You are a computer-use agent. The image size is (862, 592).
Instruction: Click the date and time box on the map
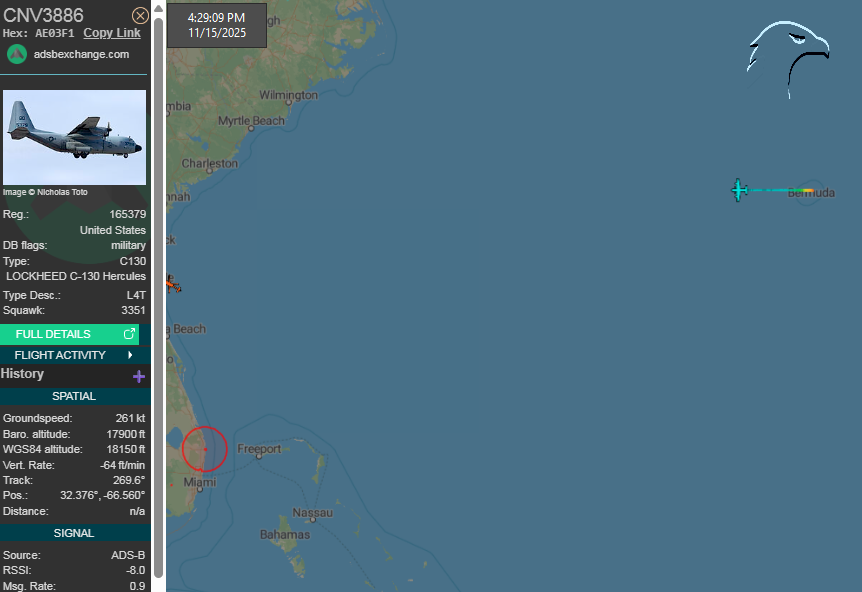tap(217, 25)
